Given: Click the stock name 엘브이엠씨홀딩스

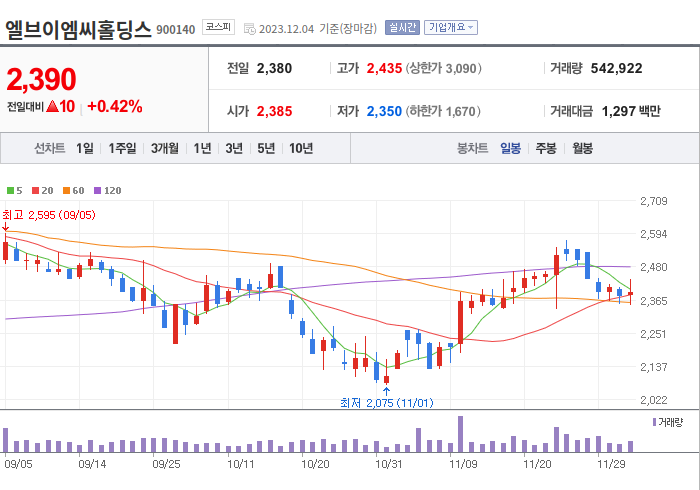Looking at the screenshot, I should [x=79, y=29].
